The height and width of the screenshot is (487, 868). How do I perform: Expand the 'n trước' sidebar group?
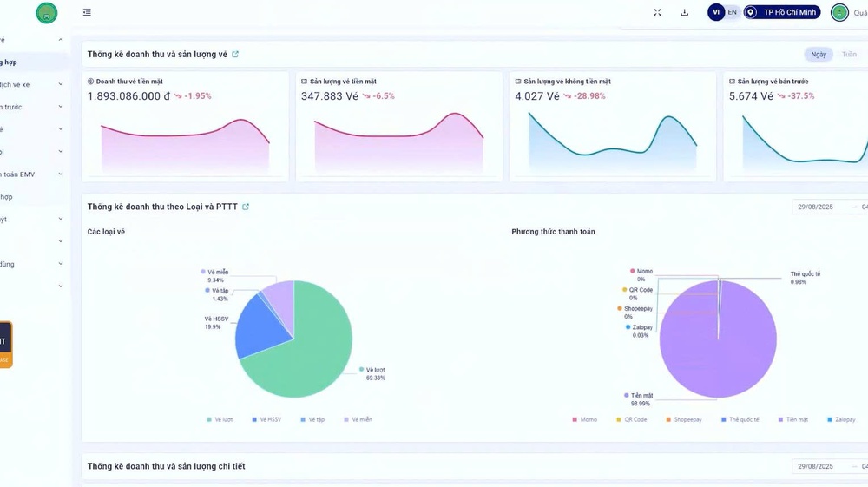(x=61, y=106)
